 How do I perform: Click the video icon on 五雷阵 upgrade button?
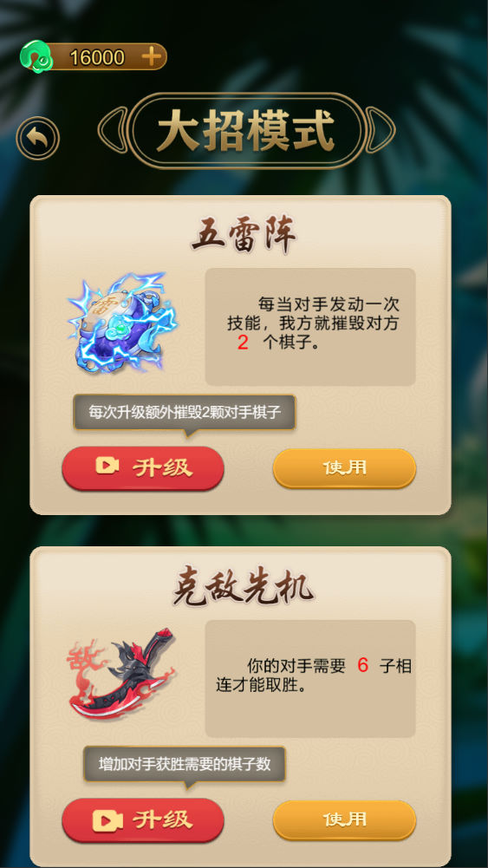[107, 466]
